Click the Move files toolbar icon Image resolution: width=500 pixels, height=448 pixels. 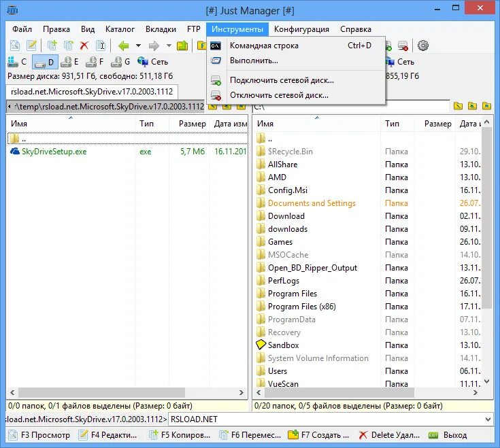[68, 46]
